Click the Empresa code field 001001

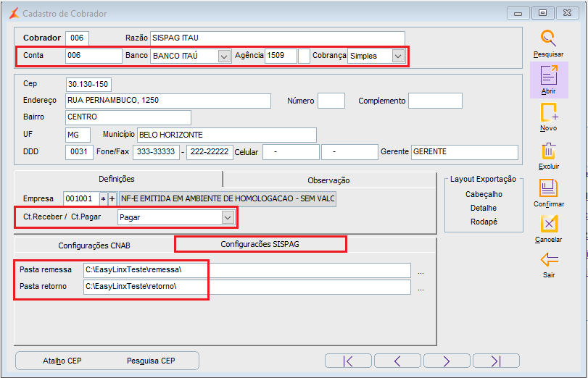pyautogui.click(x=81, y=199)
